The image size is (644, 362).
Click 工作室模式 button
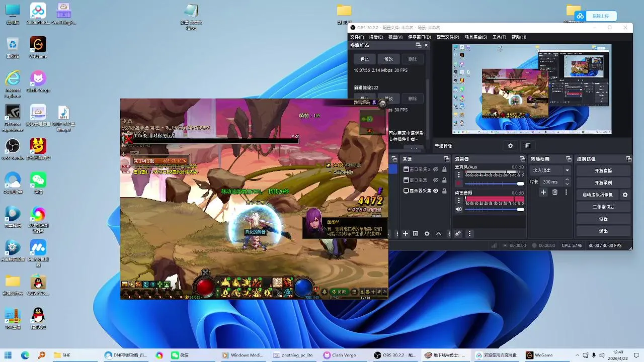603,207
